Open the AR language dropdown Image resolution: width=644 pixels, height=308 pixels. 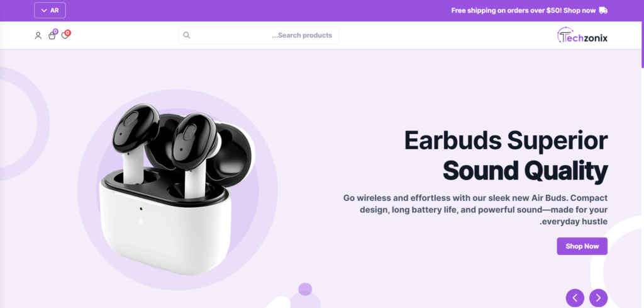click(50, 10)
